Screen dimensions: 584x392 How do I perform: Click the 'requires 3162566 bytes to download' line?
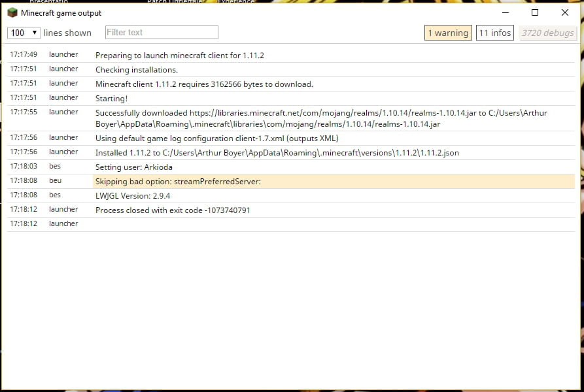point(291,84)
